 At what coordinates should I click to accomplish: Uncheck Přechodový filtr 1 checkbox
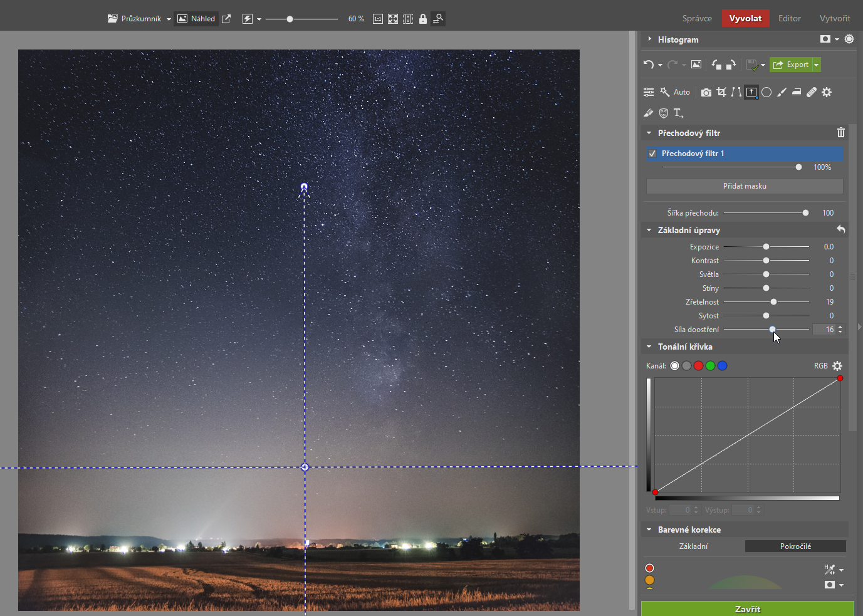tap(652, 154)
